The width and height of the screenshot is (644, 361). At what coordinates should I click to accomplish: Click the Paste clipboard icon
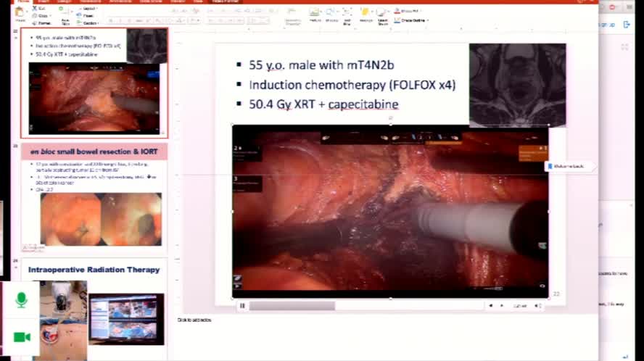[20, 13]
